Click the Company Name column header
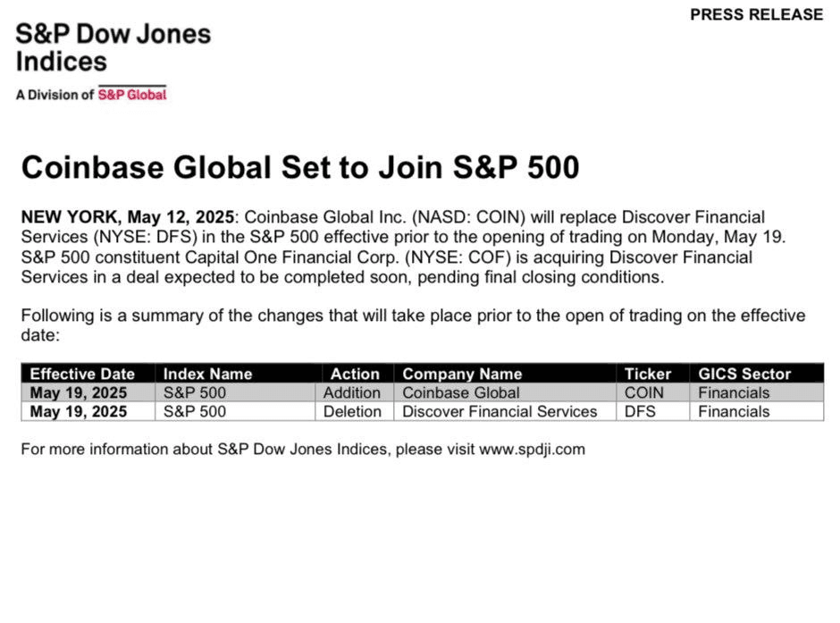The height and width of the screenshot is (623, 840). pyautogui.click(x=462, y=374)
